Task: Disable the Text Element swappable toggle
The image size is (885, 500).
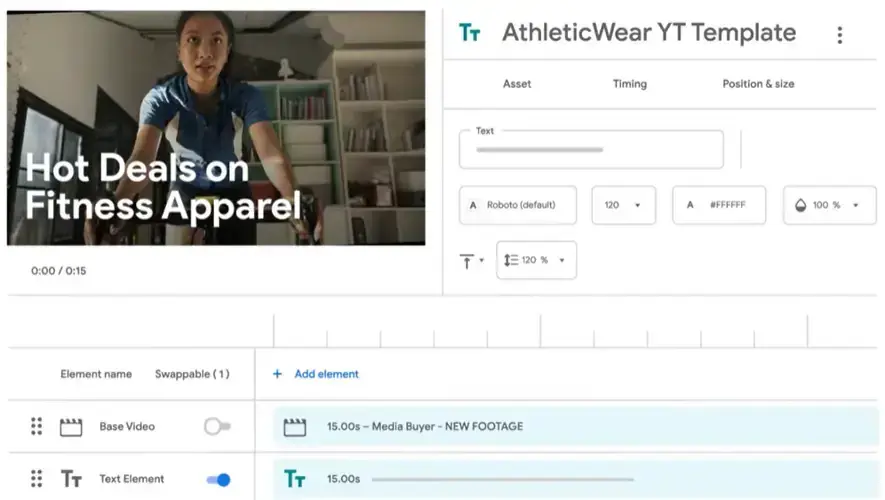Action: tap(218, 479)
